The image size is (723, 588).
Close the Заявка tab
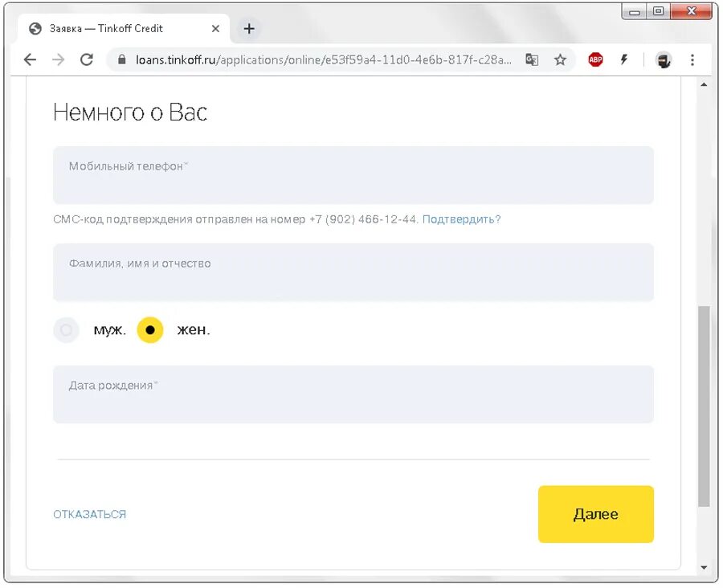[x=215, y=29]
